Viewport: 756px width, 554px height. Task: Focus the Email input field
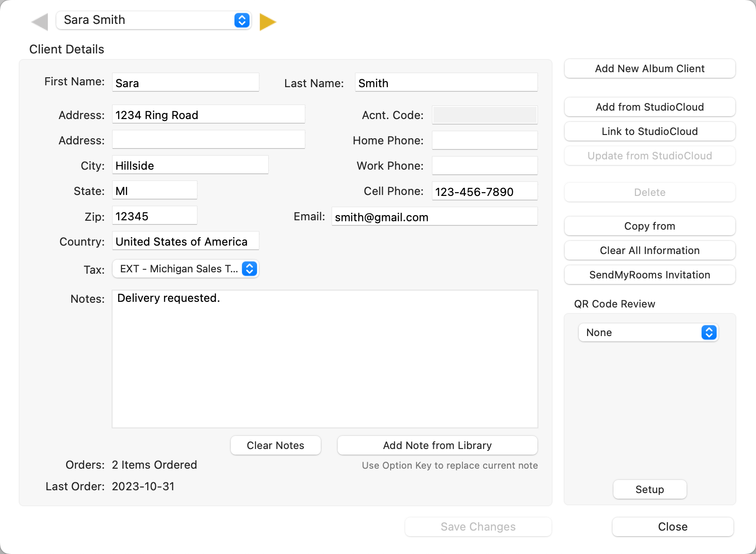pos(434,217)
